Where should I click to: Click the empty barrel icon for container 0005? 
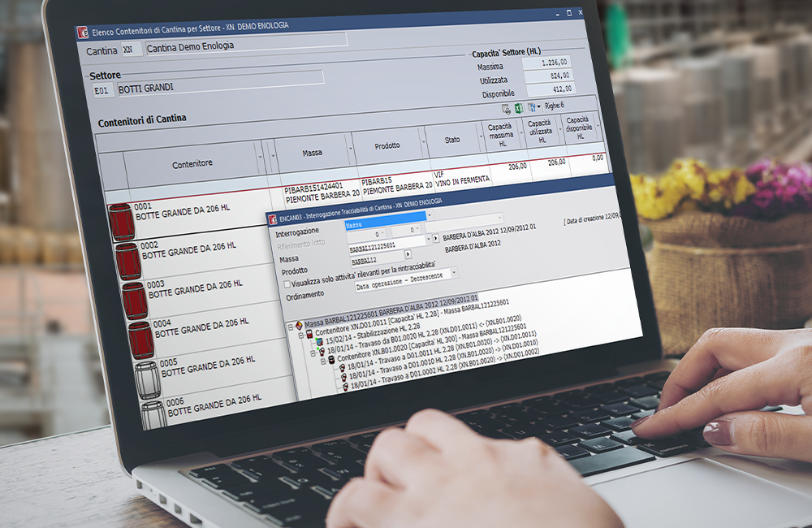[x=147, y=379]
